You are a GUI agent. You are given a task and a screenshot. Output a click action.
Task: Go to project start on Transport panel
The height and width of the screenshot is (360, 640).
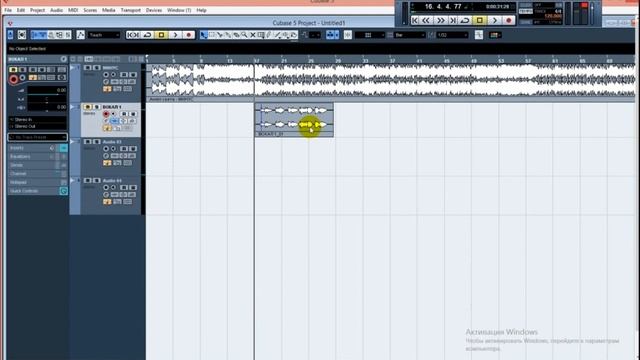click(x=415, y=20)
